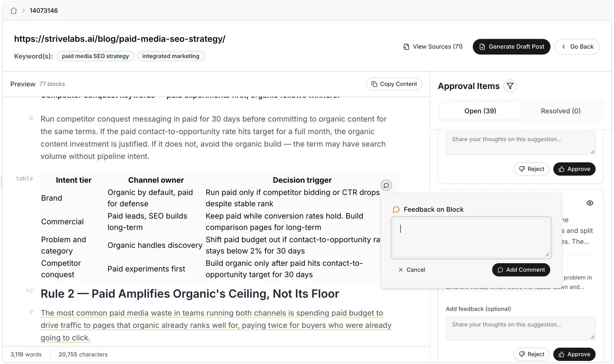Reject the suggestion in the topmost approval card
Screen dimensions: 614x364
[531, 169]
